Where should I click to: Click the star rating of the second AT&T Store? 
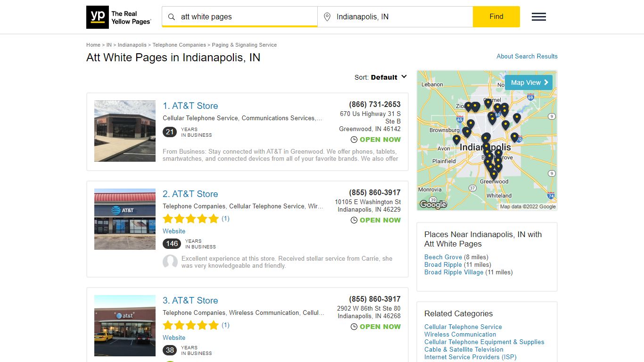[191, 219]
